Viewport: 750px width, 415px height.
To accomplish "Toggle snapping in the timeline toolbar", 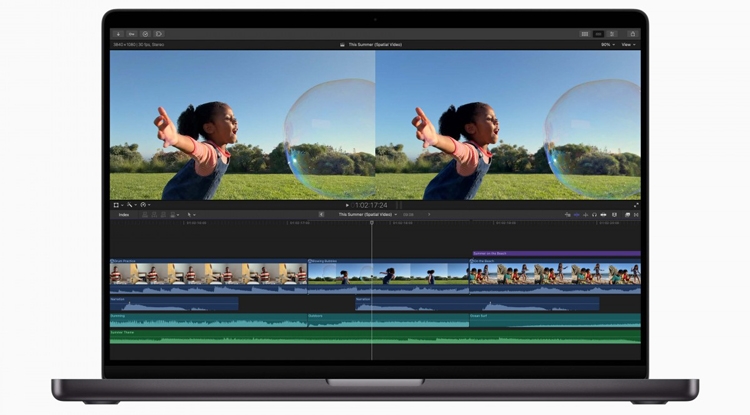I will coord(603,215).
